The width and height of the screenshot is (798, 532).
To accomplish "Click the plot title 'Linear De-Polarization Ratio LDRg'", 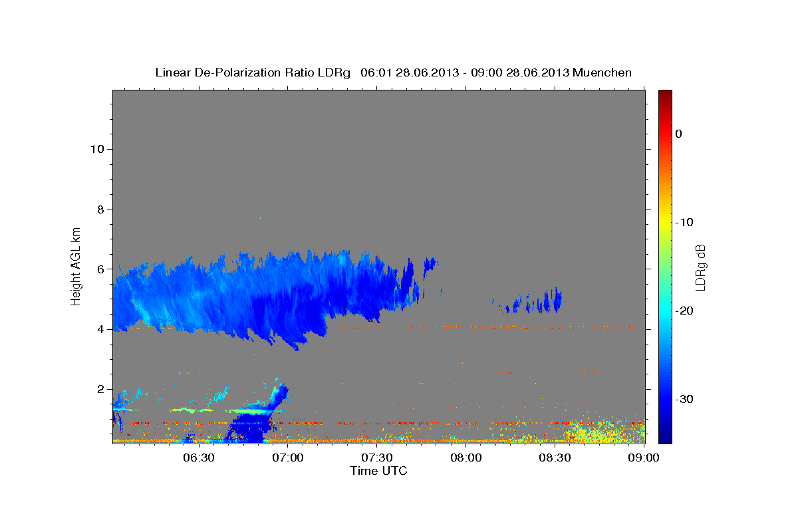I will tap(253, 72).
